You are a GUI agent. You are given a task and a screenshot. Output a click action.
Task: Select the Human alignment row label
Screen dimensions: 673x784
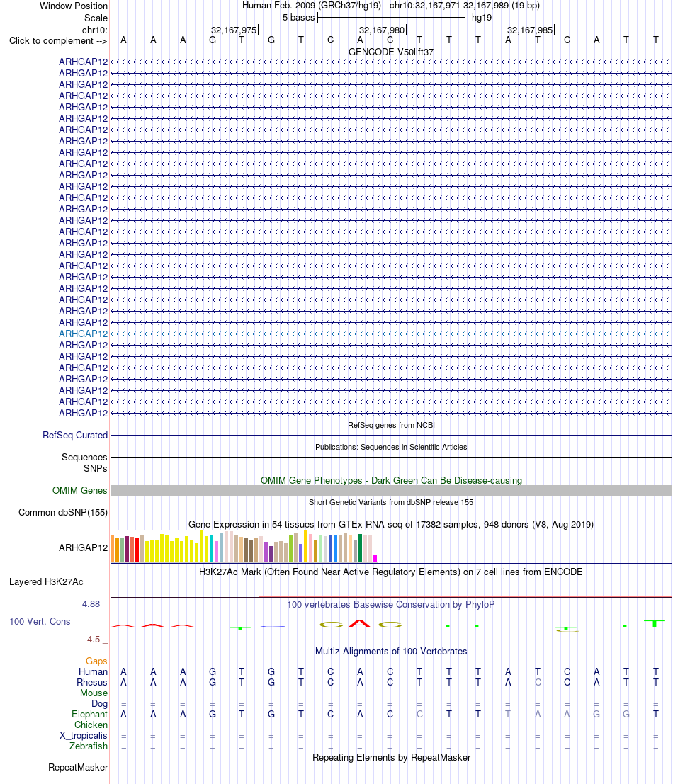pyautogui.click(x=93, y=671)
